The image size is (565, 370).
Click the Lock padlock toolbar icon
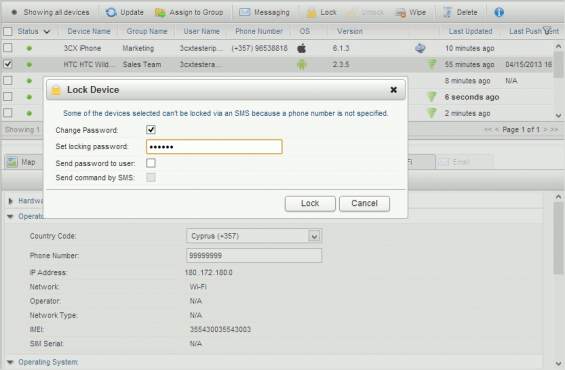point(311,13)
